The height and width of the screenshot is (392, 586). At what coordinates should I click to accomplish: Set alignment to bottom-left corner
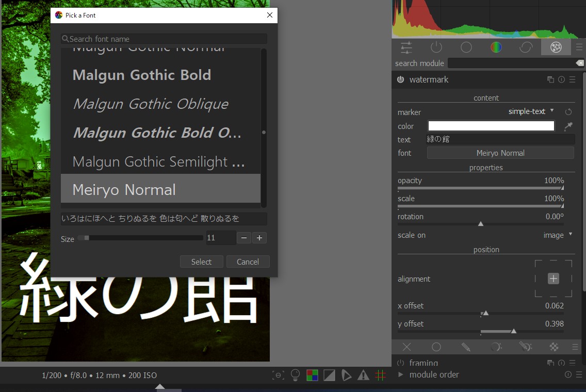click(539, 293)
